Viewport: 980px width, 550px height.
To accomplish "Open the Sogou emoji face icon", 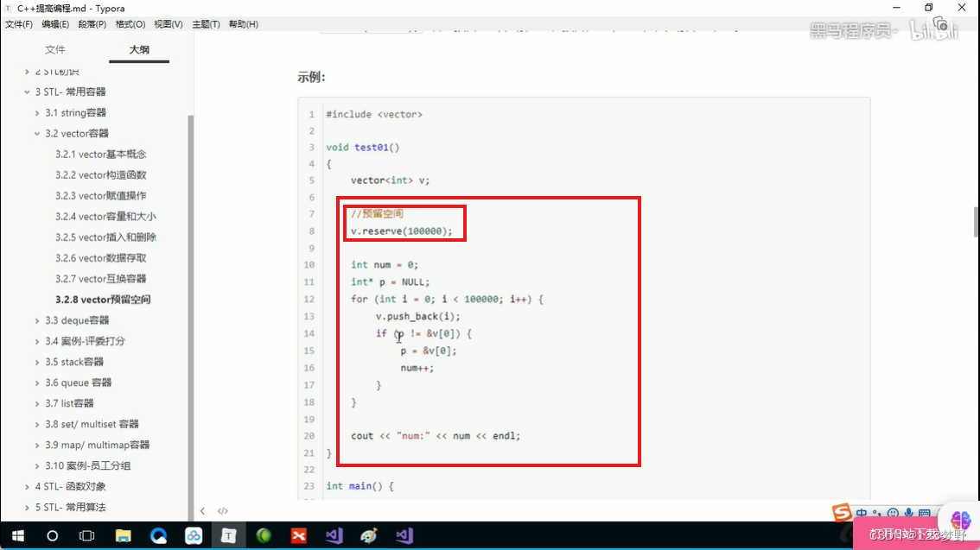I will pos(893,514).
